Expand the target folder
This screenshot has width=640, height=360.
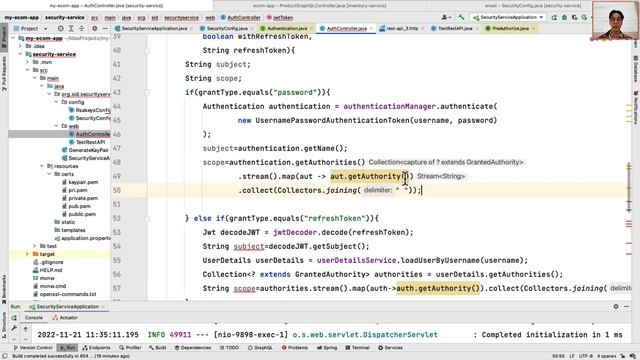(x=27, y=254)
